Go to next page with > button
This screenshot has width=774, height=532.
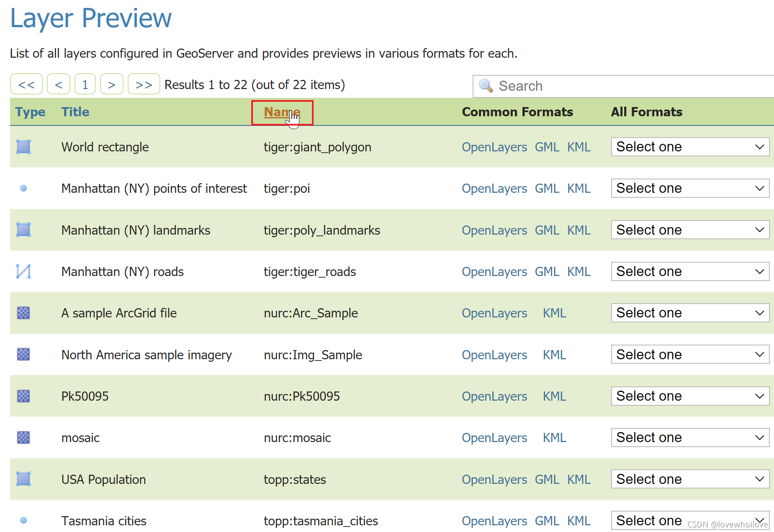pyautogui.click(x=112, y=84)
